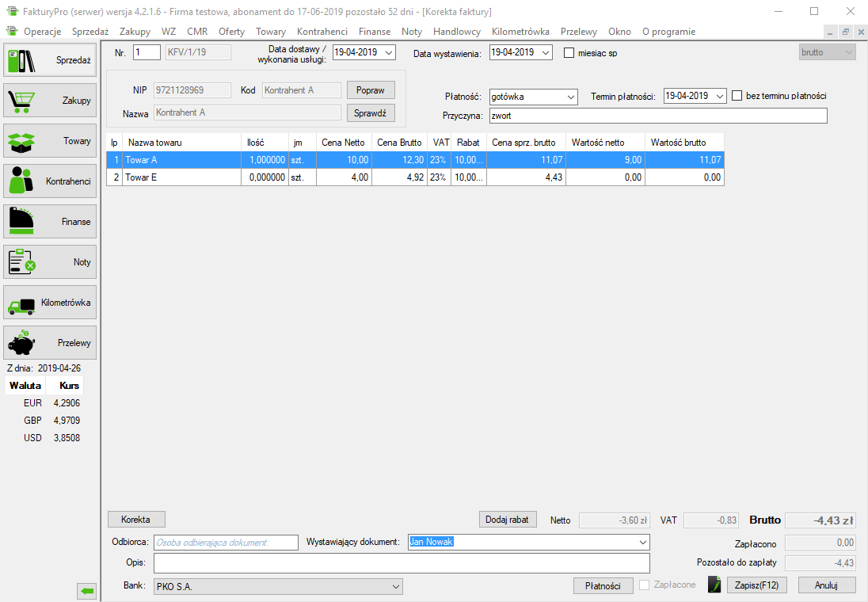Click into the Przyczyna text field
Screen dimensions: 868x602
pyautogui.click(x=657, y=116)
